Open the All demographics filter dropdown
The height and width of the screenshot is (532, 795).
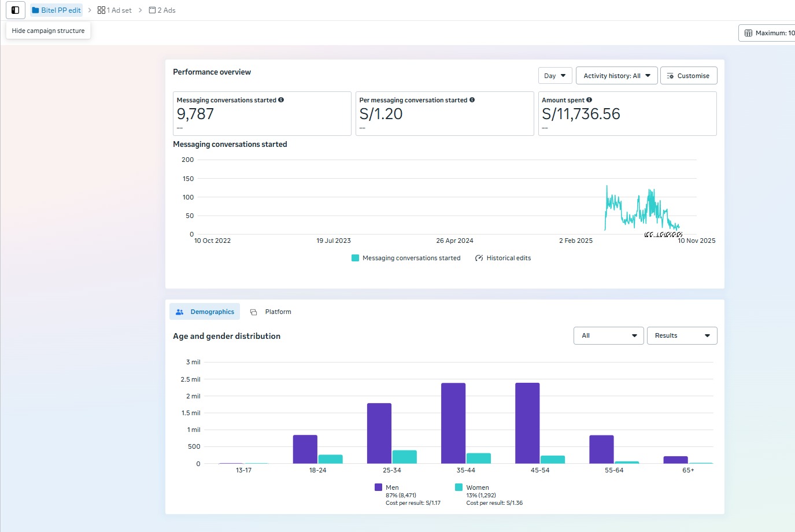[608, 335]
